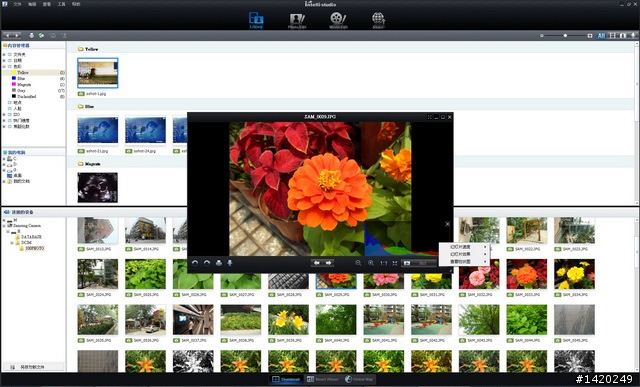640x387 pixels.
Task: Expand the first content manager tree node
Action: [x=4, y=54]
